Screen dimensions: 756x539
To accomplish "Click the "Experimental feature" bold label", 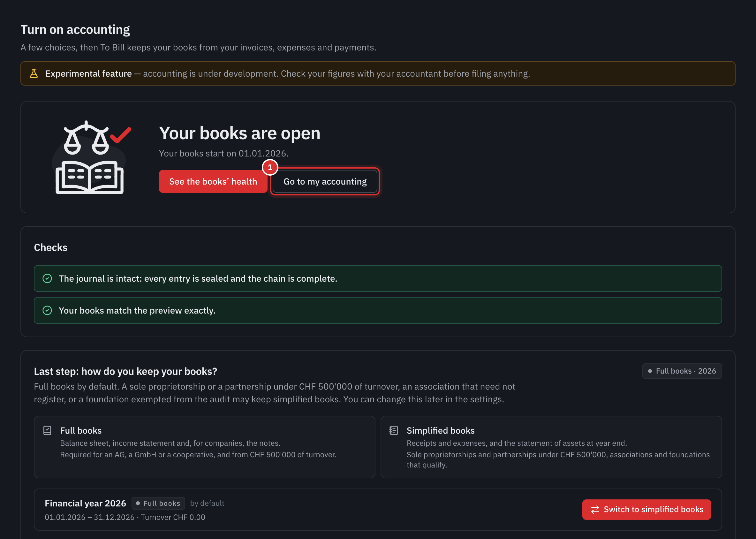I will (89, 73).
